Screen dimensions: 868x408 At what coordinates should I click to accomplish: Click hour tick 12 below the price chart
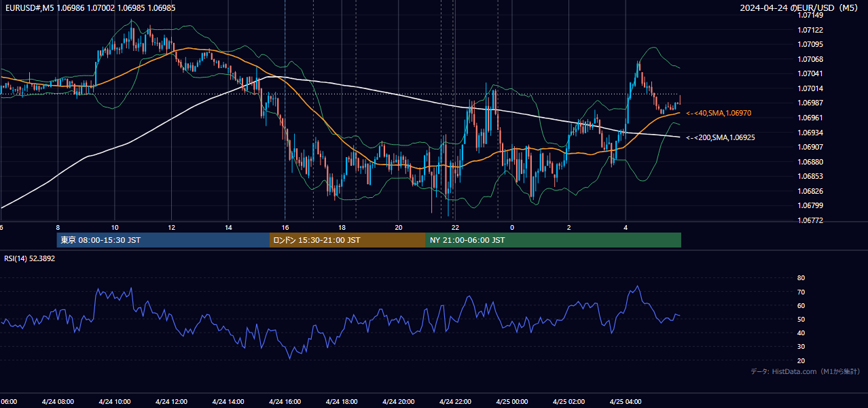pyautogui.click(x=171, y=227)
